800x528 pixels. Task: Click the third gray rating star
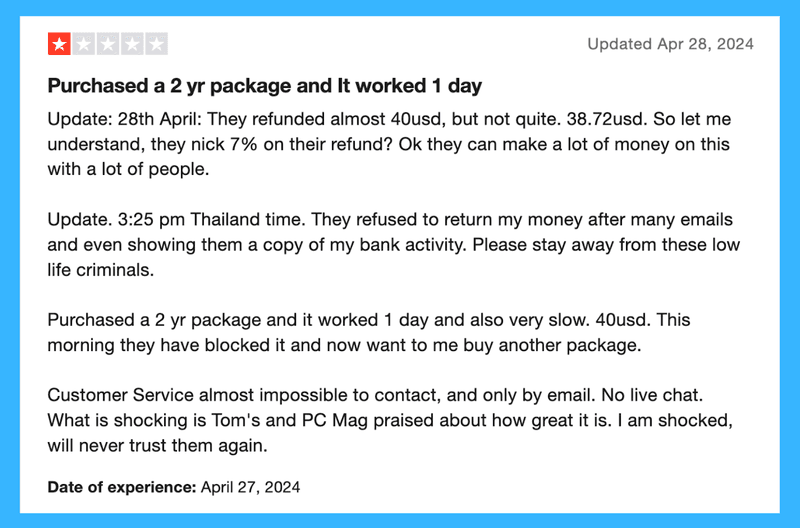click(108, 44)
